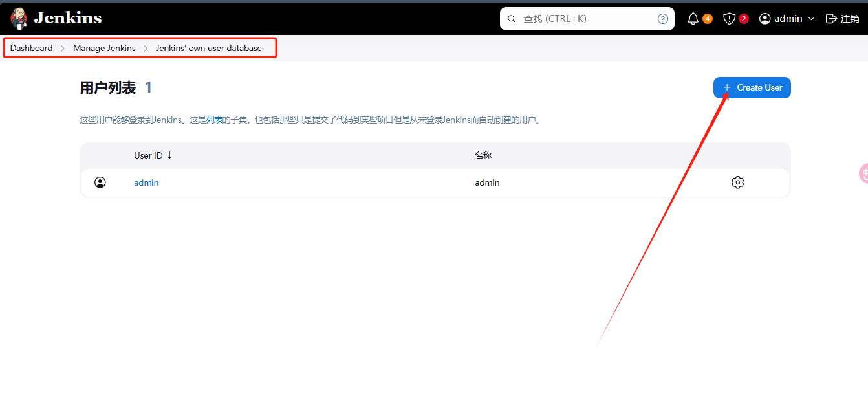Click the Create User button

tap(752, 87)
